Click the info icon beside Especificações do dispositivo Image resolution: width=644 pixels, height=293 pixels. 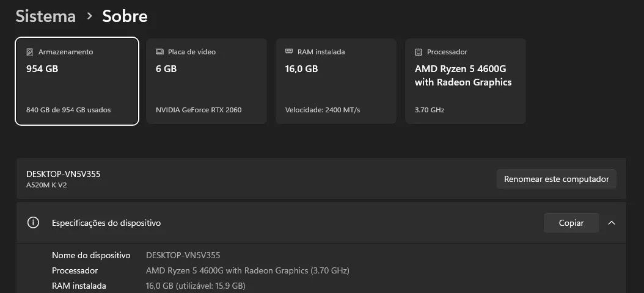point(33,223)
